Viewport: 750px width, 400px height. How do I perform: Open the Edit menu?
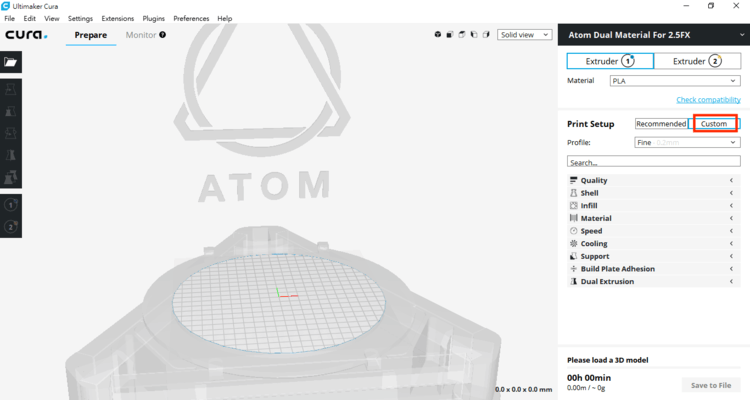pos(30,18)
